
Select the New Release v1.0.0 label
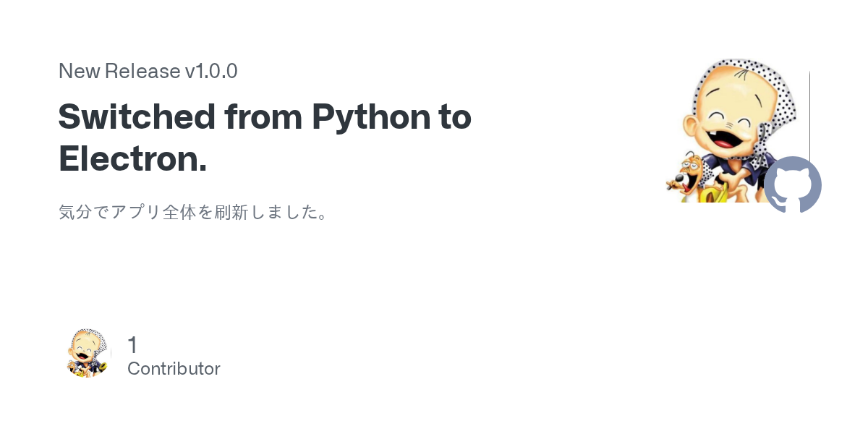(148, 71)
